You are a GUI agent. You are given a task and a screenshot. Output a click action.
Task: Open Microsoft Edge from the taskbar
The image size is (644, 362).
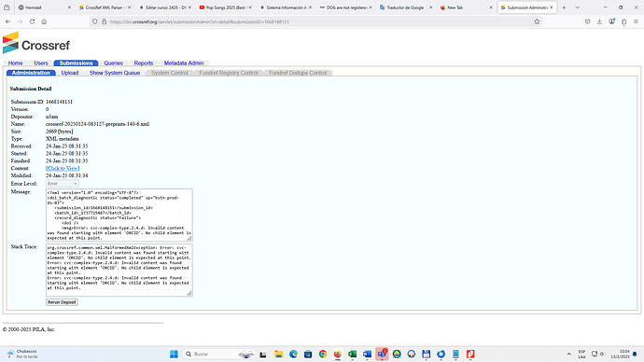click(293, 354)
